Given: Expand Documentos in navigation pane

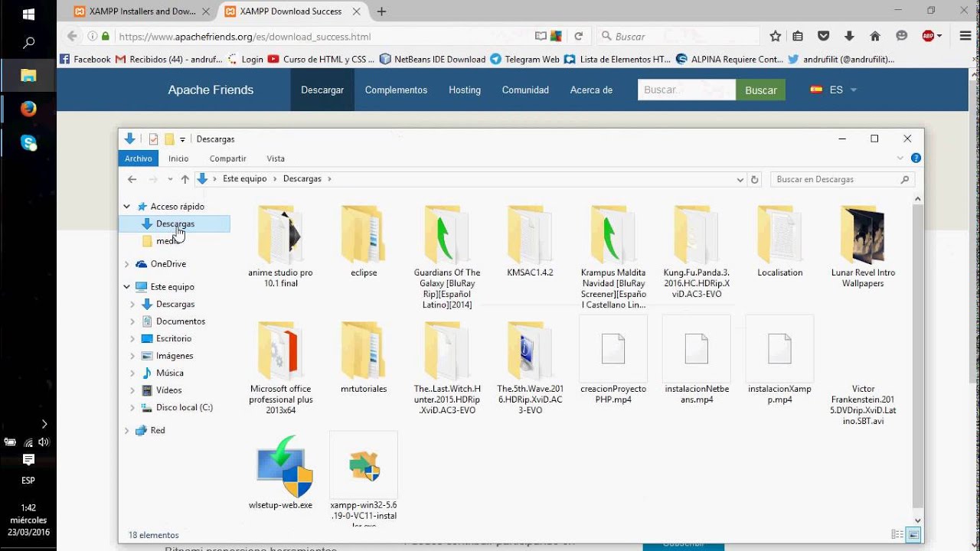Looking at the screenshot, I should (133, 321).
